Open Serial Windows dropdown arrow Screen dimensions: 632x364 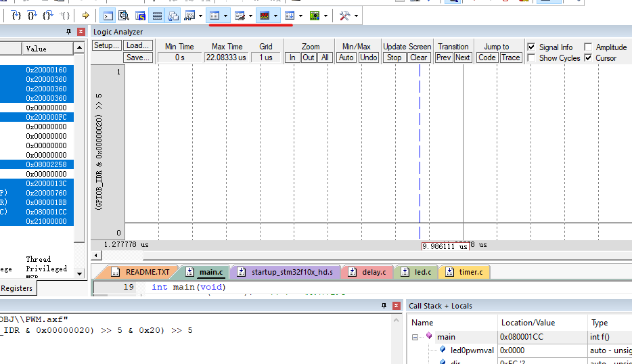tap(250, 16)
